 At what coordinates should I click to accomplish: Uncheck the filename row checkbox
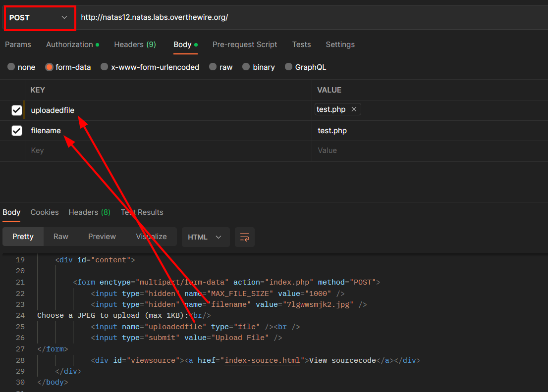pyautogui.click(x=17, y=131)
